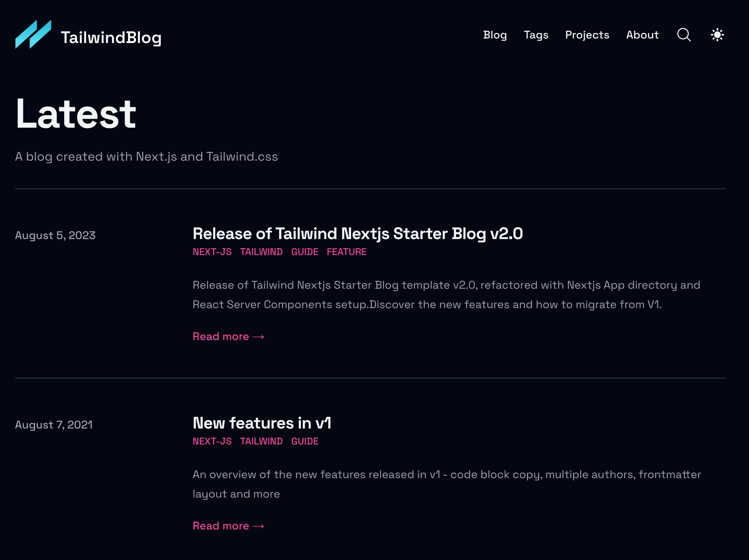Navigate to the Tags page

coord(536,35)
